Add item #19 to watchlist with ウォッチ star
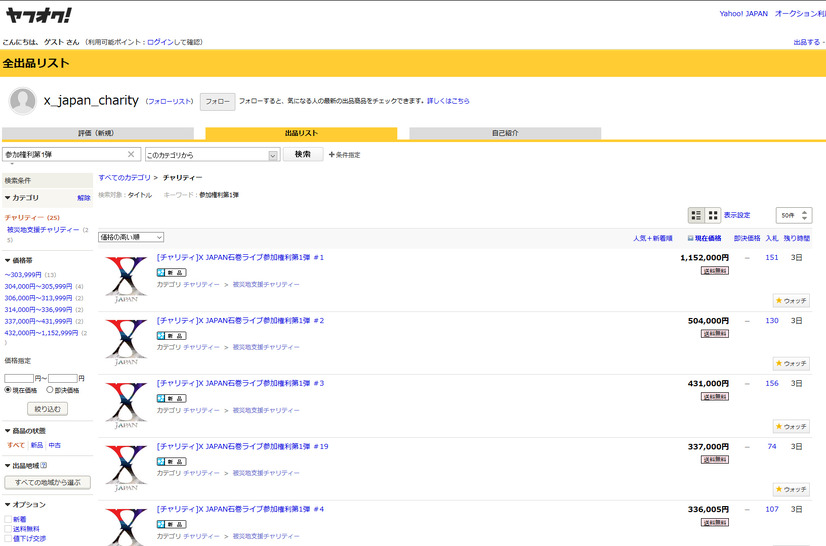 click(x=791, y=489)
